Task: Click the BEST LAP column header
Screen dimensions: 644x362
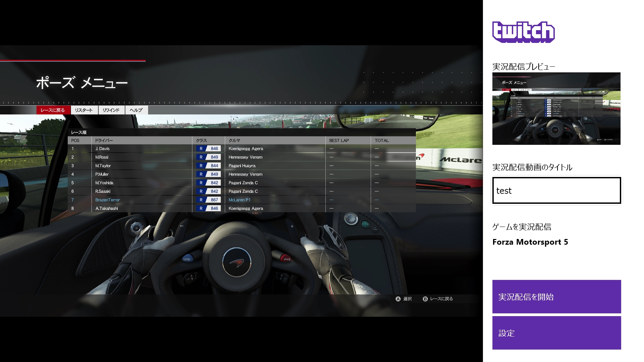Action: (339, 140)
